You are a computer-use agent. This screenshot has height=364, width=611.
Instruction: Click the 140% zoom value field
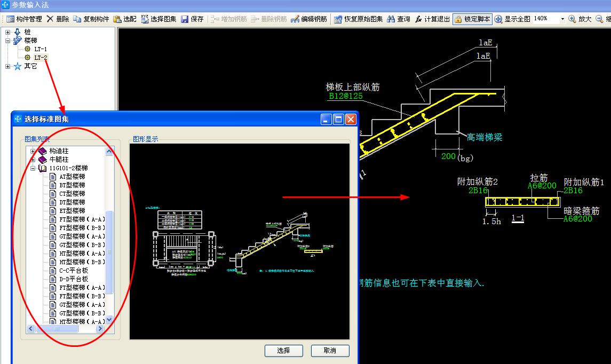(x=545, y=19)
